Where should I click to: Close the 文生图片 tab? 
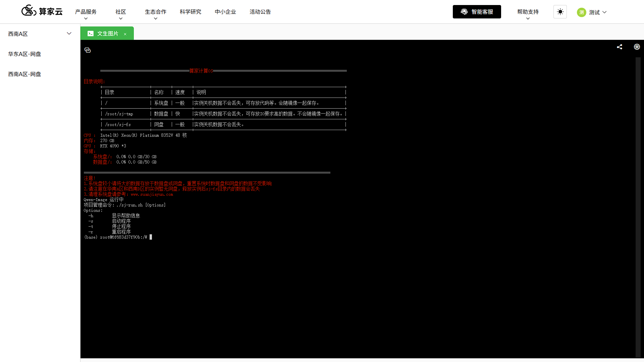pos(125,34)
